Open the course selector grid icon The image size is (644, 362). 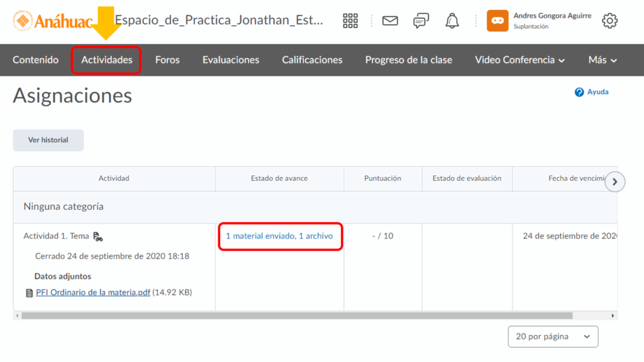click(350, 21)
